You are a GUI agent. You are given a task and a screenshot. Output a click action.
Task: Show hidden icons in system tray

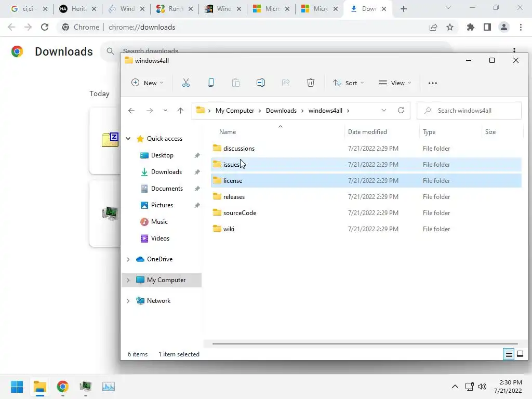(455, 387)
